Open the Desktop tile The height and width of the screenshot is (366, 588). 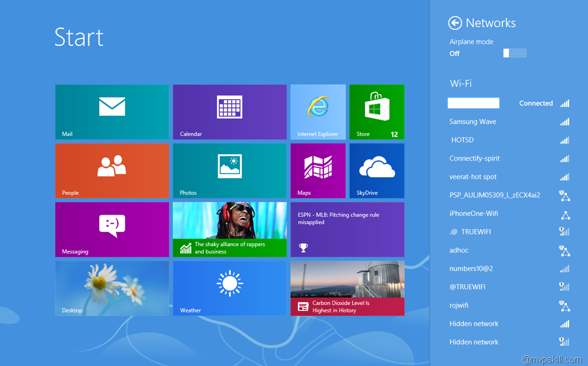[112, 289]
